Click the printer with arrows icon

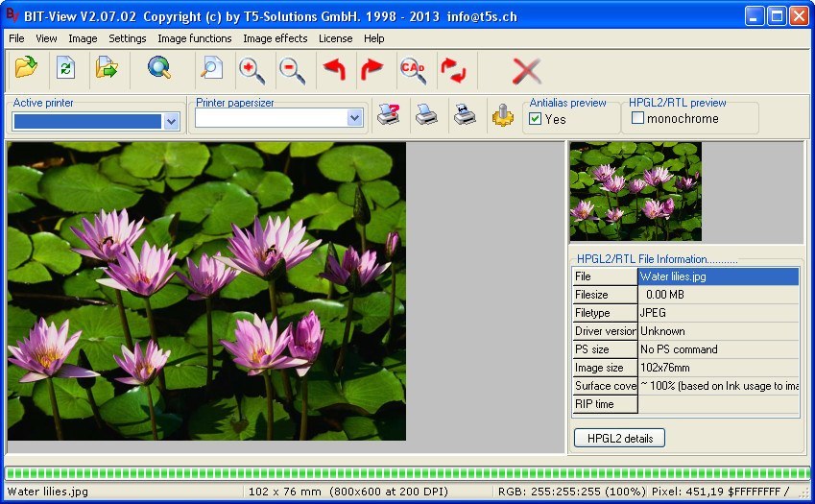(x=465, y=114)
